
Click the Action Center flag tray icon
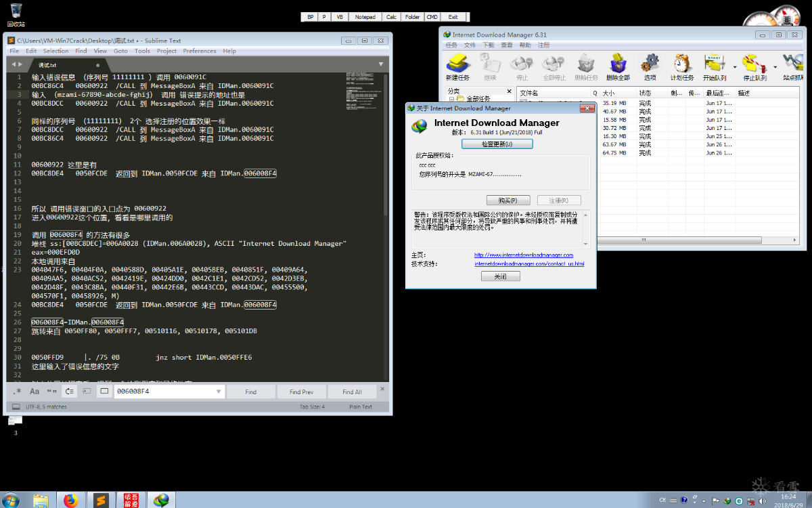[x=715, y=501]
